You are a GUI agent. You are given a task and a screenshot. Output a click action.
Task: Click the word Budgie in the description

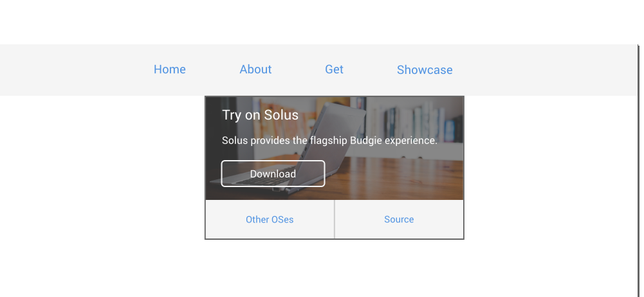pos(365,140)
